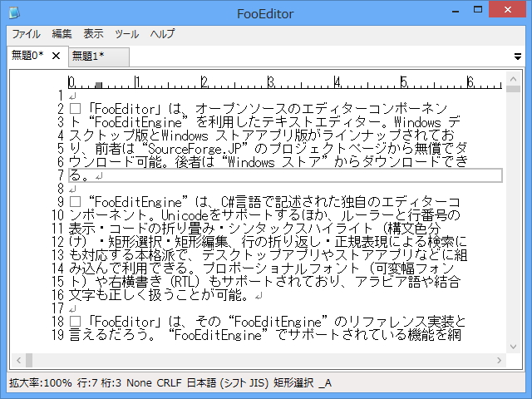Click the full-width space box on line 2
The image size is (532, 399).
75,109
